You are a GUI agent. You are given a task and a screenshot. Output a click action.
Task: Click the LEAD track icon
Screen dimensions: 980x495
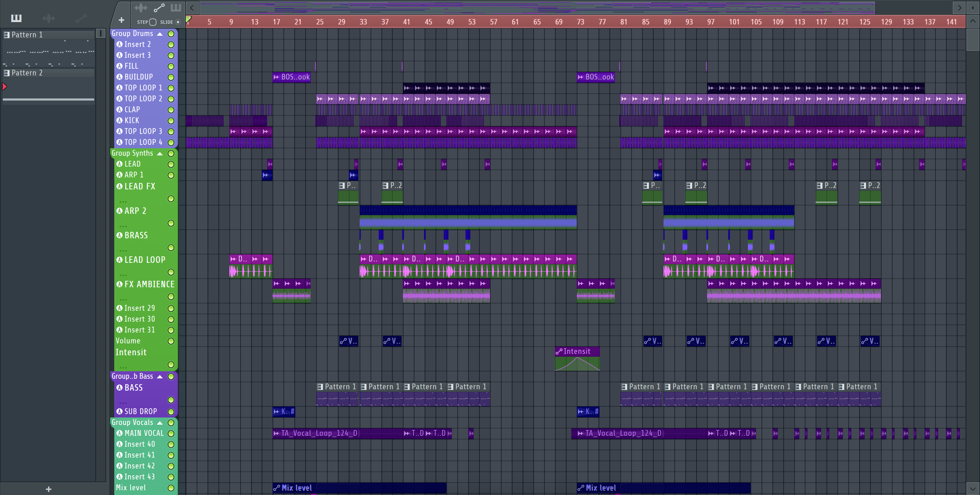tap(119, 164)
